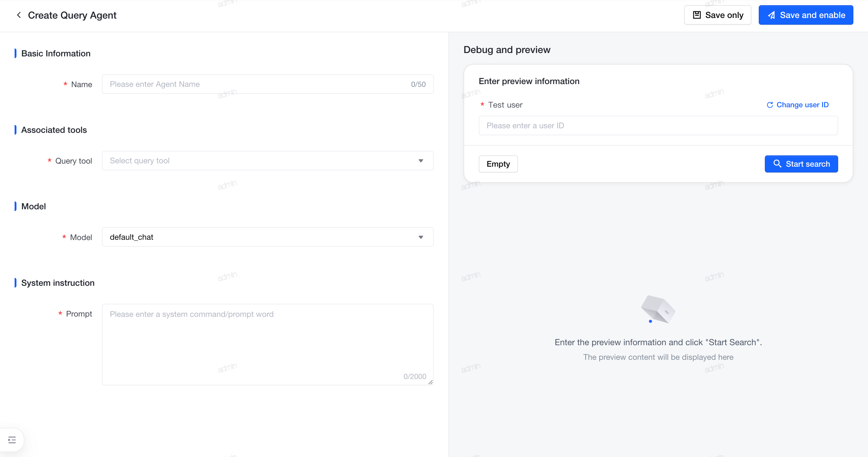Image resolution: width=868 pixels, height=457 pixels.
Task: Click the Save and enable button
Action: (806, 15)
